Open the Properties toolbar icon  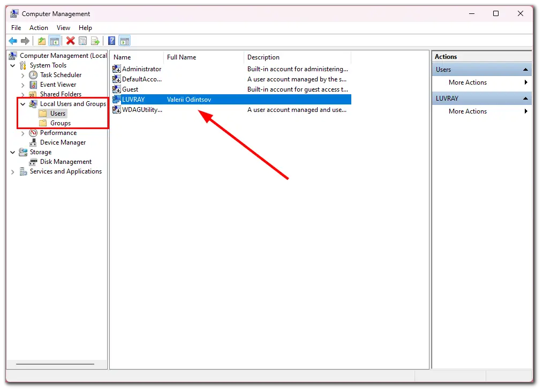[82, 41]
